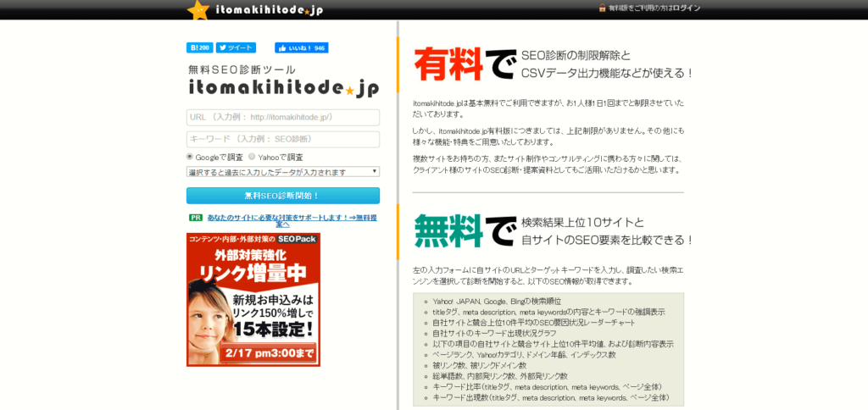Viewport: 868px width, 410px height.
Task: Click the キーワード比率 list item
Action: pyautogui.click(x=547, y=386)
